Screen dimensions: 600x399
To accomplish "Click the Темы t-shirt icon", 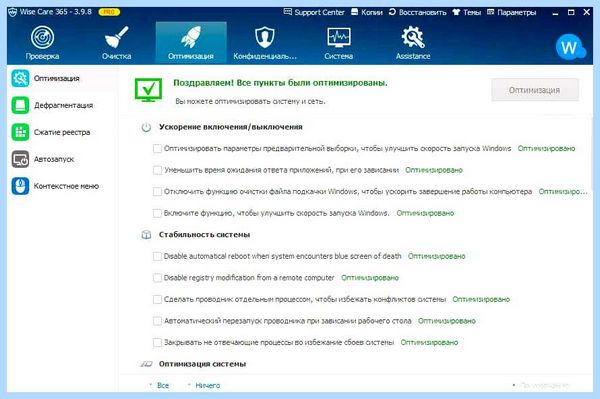I will tap(456, 12).
